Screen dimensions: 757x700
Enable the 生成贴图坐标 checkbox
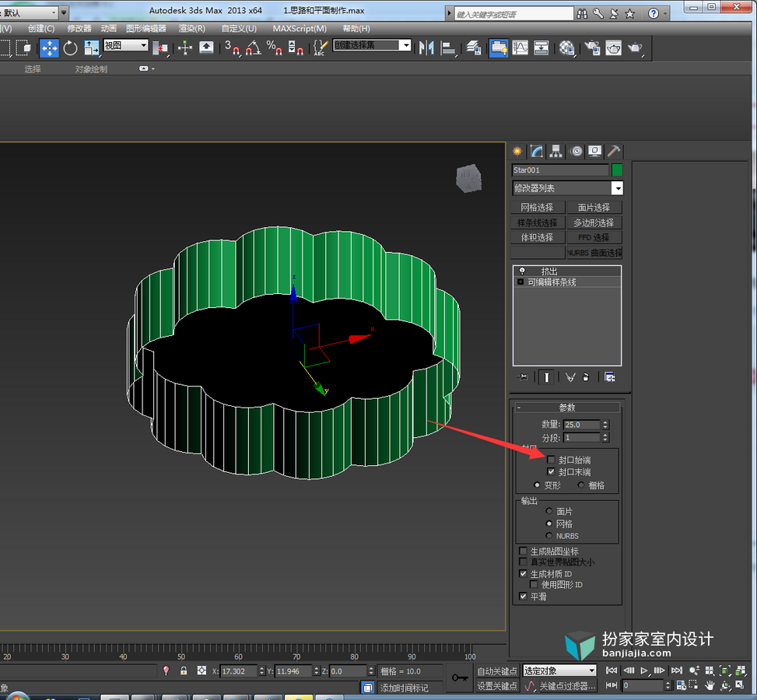[523, 551]
